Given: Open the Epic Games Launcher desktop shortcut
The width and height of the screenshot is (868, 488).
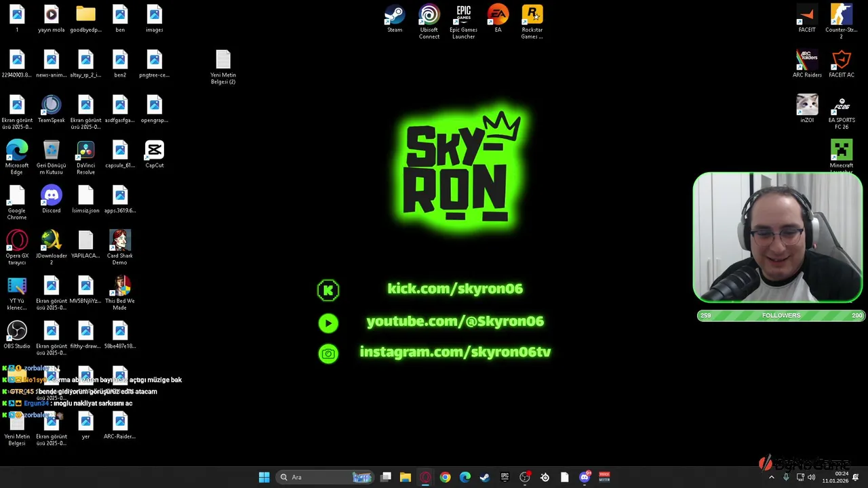Looking at the screenshot, I should (x=464, y=22).
